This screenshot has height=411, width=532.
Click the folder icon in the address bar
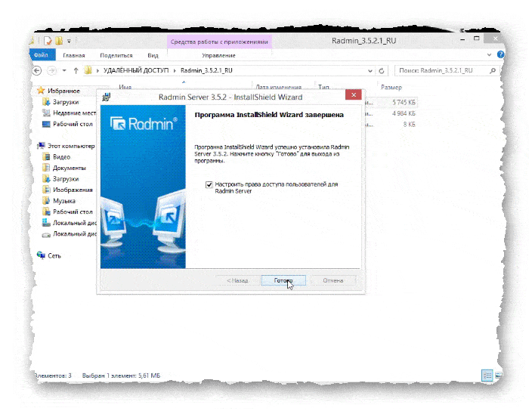[88, 70]
